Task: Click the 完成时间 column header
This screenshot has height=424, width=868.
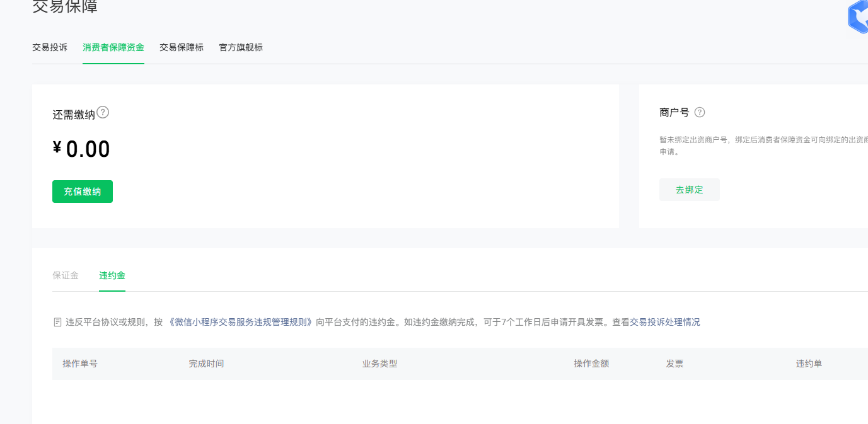Action: pyautogui.click(x=206, y=364)
